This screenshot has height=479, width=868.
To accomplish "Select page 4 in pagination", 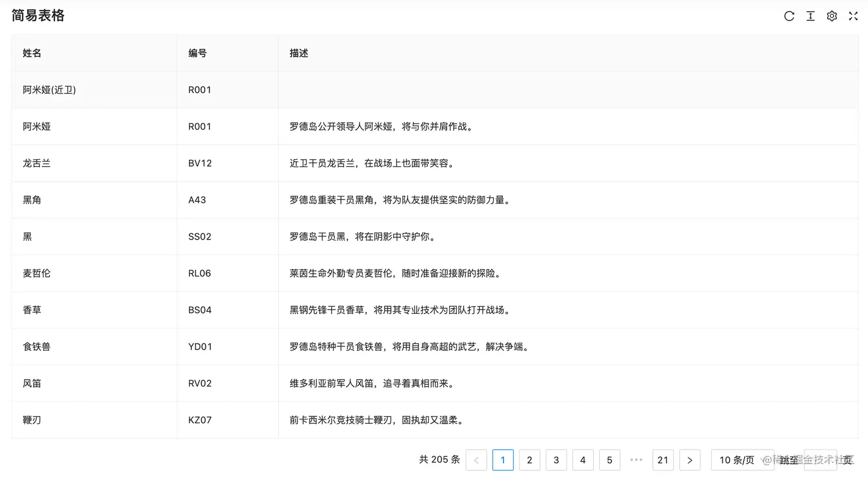I will tap(583, 460).
